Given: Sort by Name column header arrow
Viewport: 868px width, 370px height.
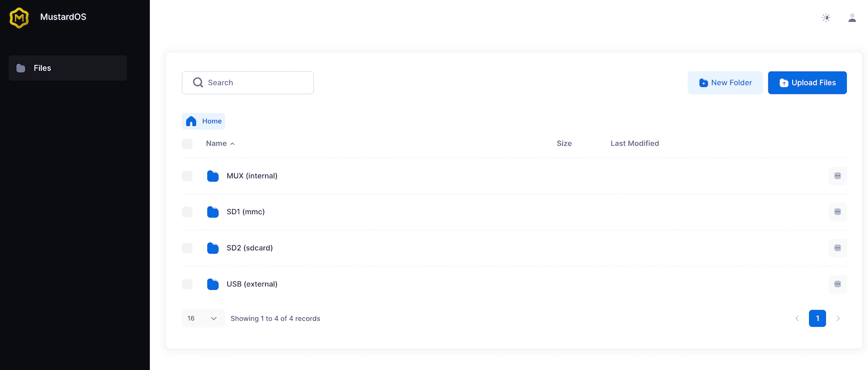Looking at the screenshot, I should 232,144.
